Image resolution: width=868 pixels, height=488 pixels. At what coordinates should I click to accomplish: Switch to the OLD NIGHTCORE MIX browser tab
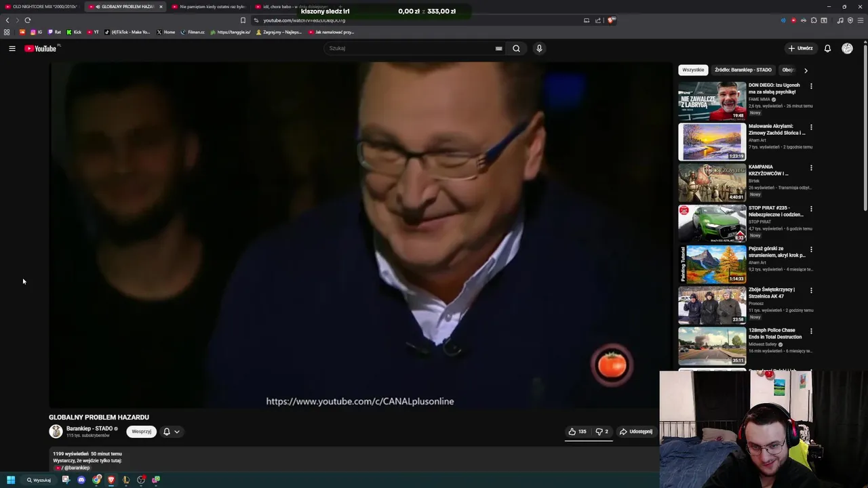click(x=42, y=7)
